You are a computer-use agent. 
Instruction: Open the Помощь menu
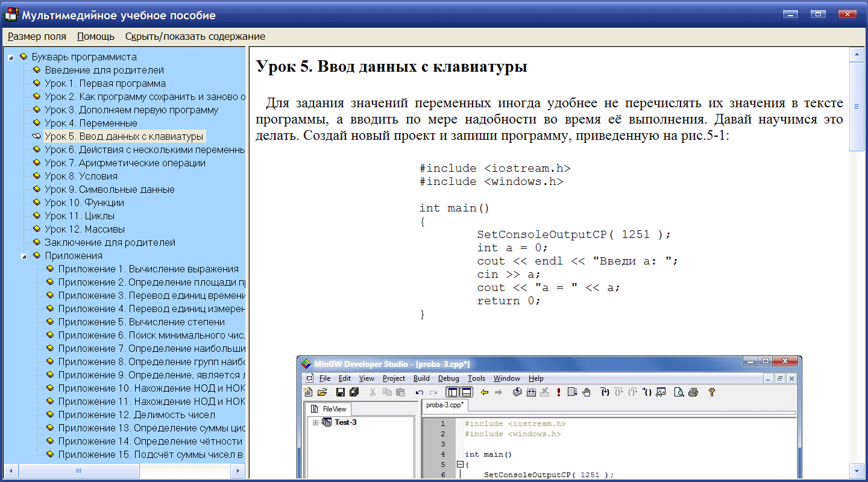tap(95, 36)
